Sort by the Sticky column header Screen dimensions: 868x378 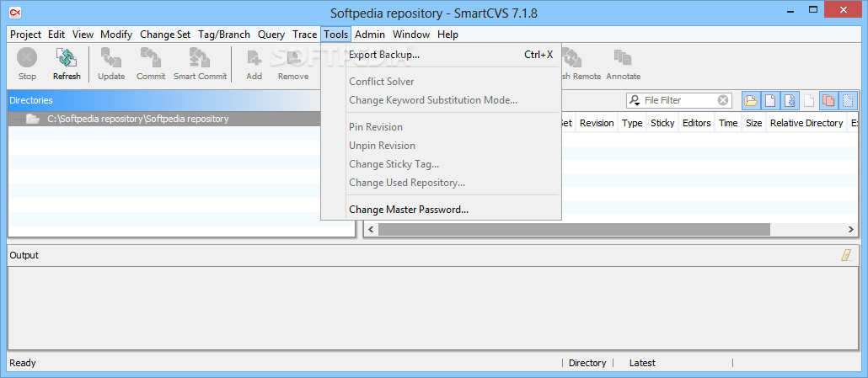[662, 123]
